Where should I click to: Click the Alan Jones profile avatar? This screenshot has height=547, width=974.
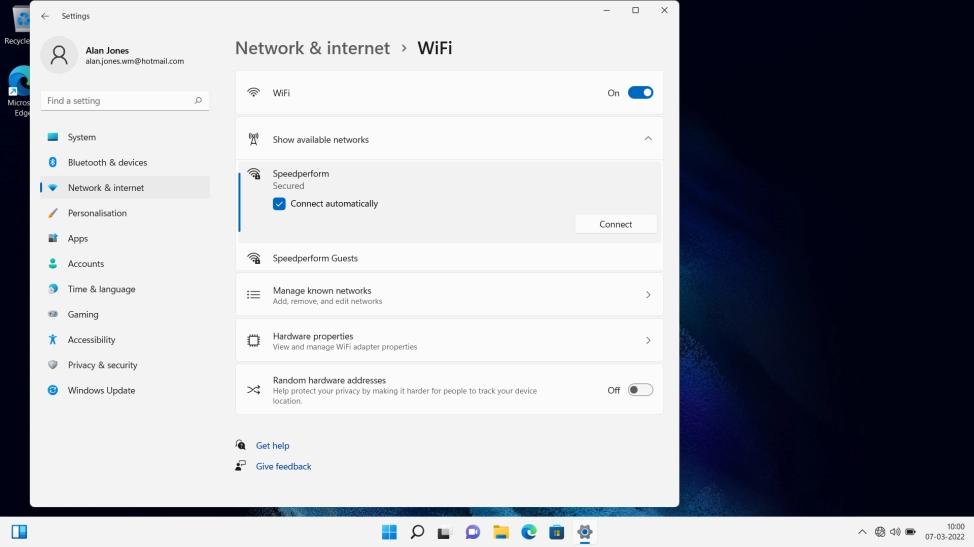click(59, 55)
